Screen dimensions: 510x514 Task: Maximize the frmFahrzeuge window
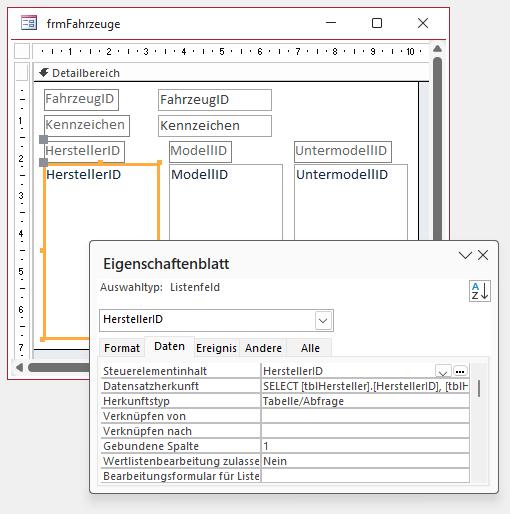coord(377,23)
